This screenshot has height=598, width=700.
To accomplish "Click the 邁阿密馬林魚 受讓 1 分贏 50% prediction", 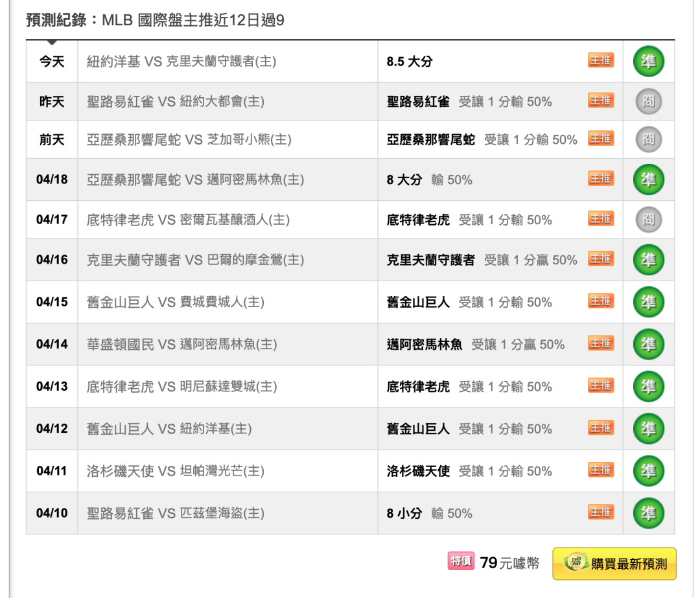I will point(476,344).
